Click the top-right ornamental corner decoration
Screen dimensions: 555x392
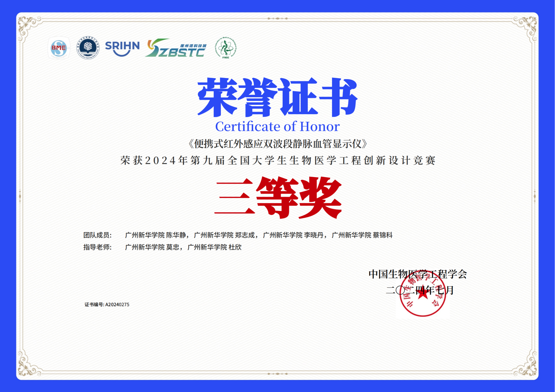(x=527, y=26)
